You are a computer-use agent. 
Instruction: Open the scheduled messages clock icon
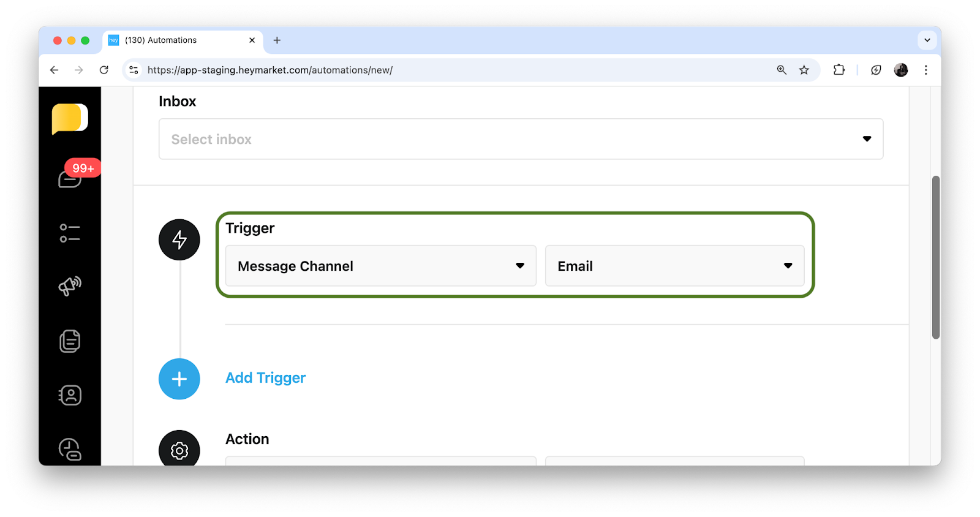(x=70, y=449)
